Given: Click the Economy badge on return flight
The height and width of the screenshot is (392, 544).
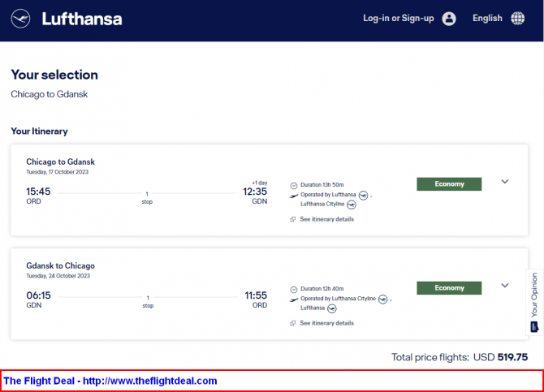Looking at the screenshot, I should (x=449, y=288).
